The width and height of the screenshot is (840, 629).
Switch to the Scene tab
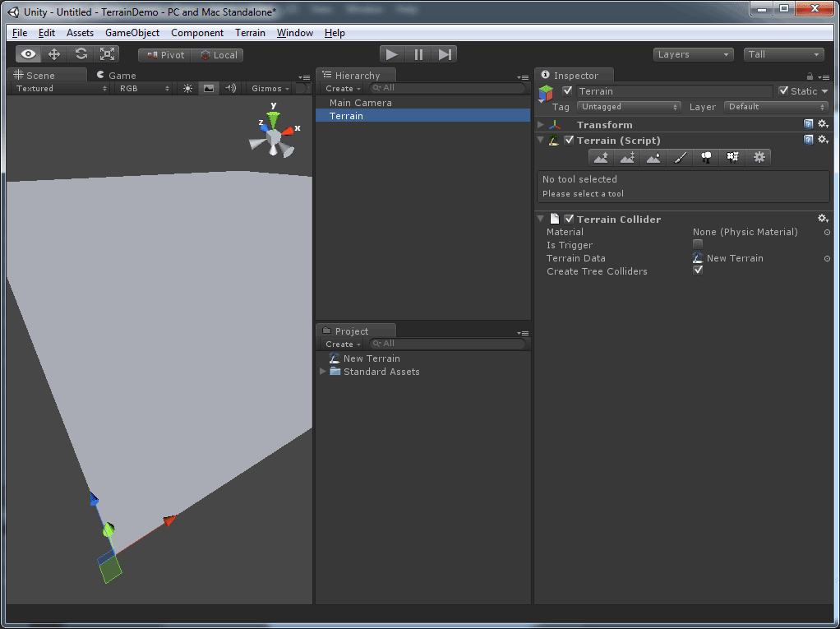pyautogui.click(x=47, y=75)
